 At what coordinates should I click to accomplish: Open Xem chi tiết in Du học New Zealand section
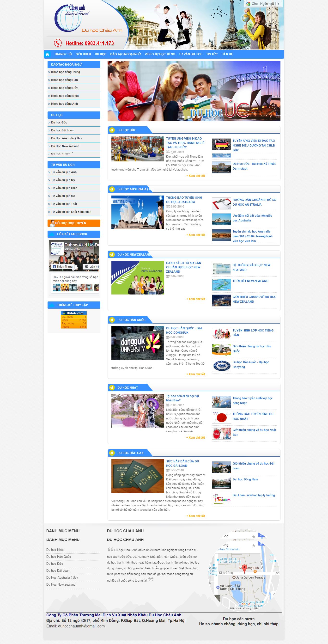(x=196, y=299)
